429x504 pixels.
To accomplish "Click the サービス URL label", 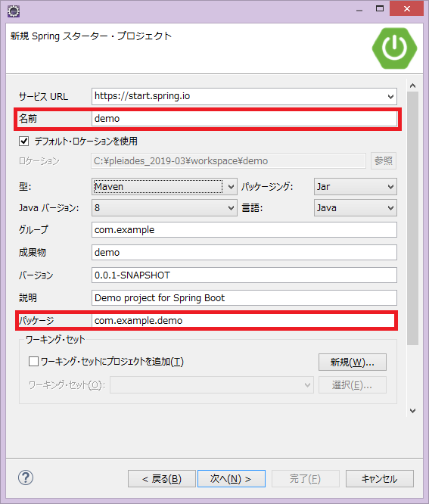I will click(43, 96).
